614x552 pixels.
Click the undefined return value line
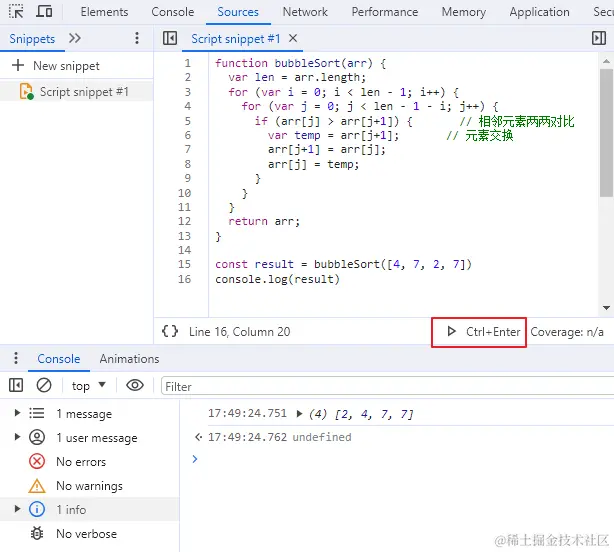(321, 437)
